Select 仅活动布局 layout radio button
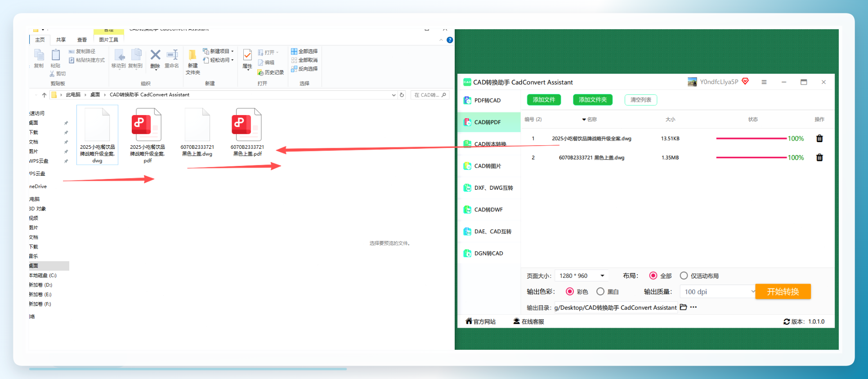868x379 pixels. point(684,276)
